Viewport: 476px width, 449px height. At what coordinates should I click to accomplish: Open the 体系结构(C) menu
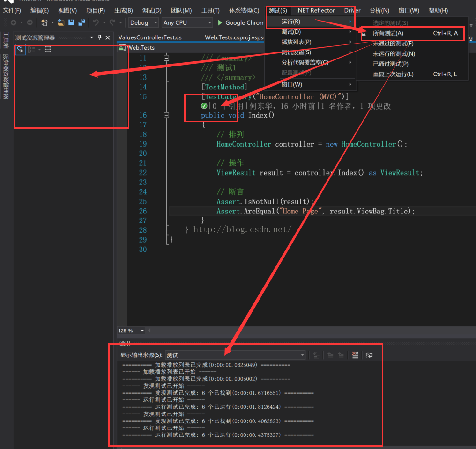[x=244, y=10]
